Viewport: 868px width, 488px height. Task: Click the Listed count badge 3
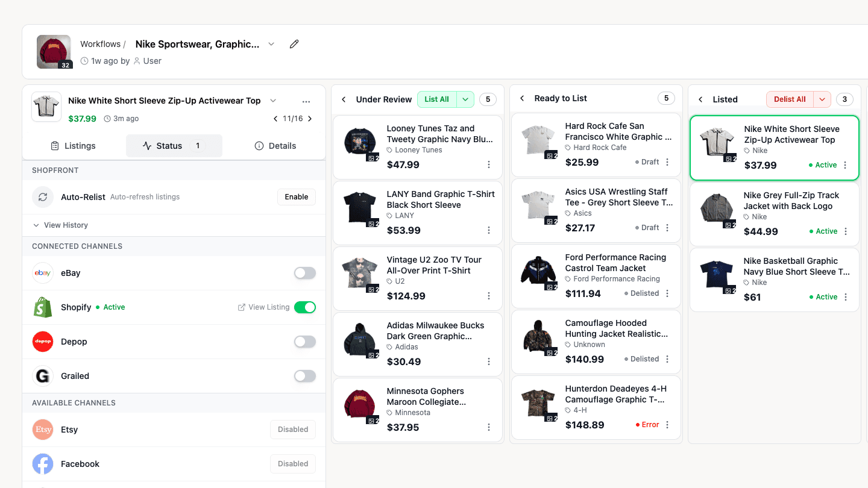tap(844, 99)
